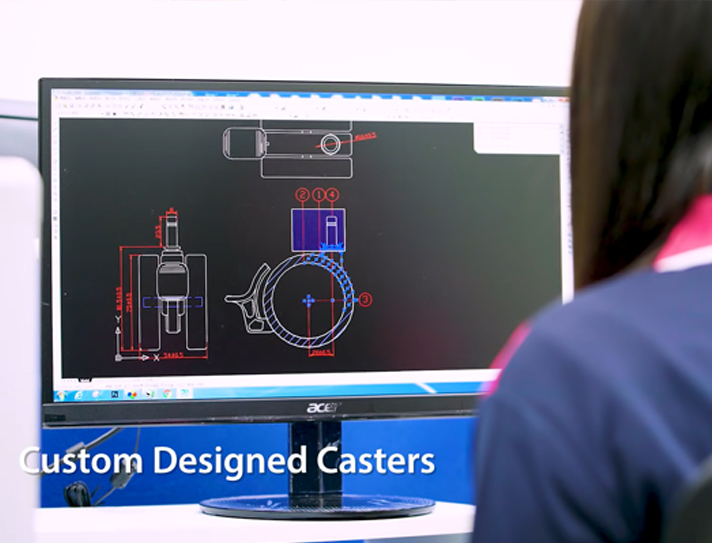Pick callout balloon number 4
Viewport: 712px width, 543px height.
click(x=333, y=195)
